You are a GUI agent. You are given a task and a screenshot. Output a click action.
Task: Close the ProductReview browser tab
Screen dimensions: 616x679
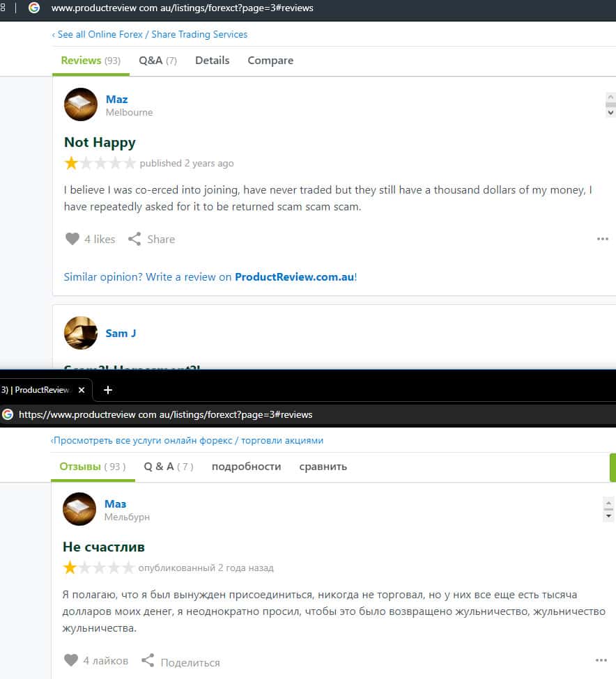click(x=81, y=390)
